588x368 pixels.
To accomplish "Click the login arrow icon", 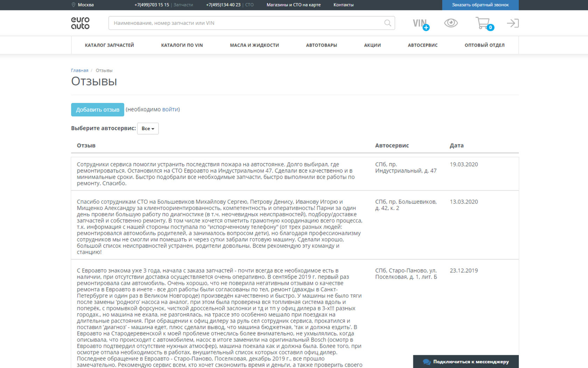I will 513,23.
